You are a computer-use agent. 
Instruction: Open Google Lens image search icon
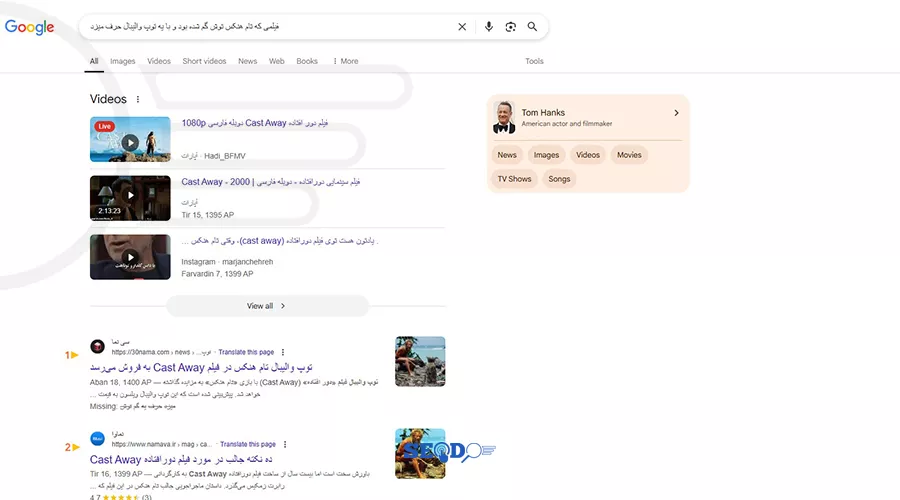pyautogui.click(x=510, y=27)
